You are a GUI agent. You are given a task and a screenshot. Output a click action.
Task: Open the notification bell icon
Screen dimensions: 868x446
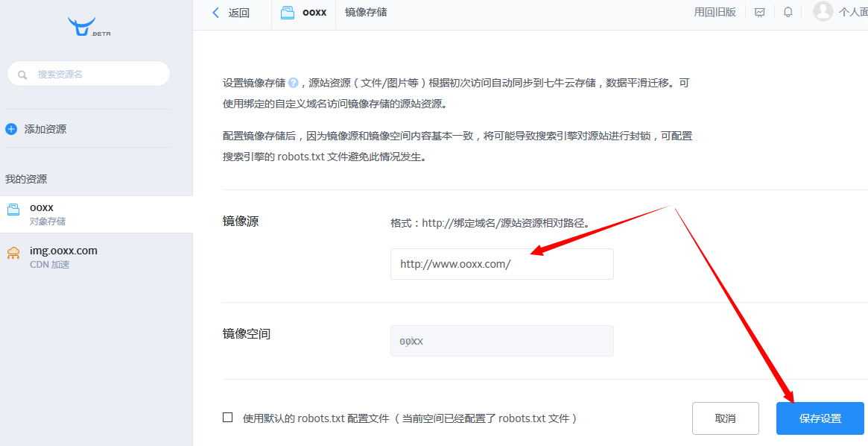tap(788, 12)
